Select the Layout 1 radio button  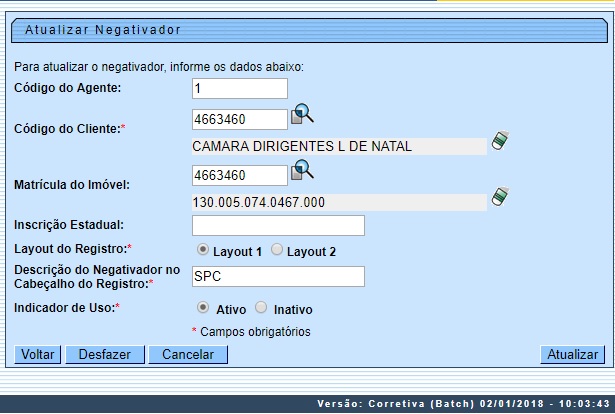coord(203,250)
